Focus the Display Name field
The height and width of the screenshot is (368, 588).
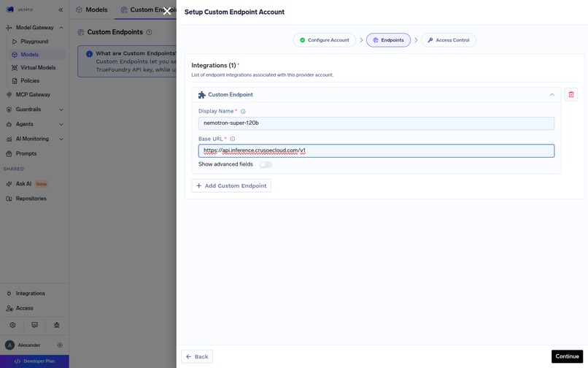click(x=376, y=123)
